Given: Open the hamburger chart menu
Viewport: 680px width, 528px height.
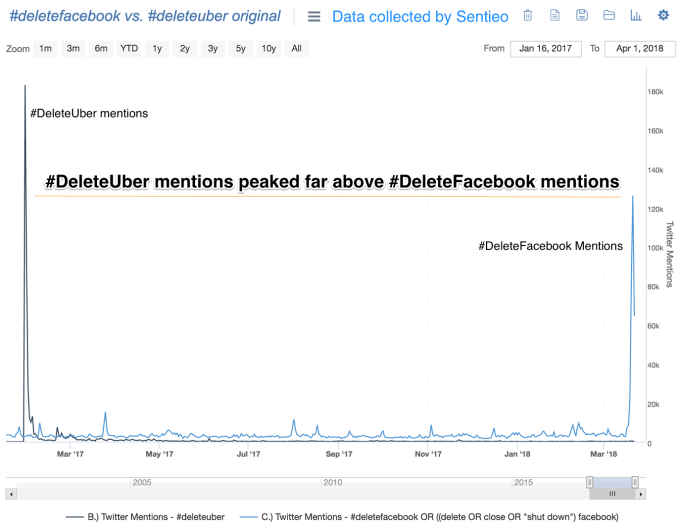Looking at the screenshot, I should pyautogui.click(x=314, y=17).
